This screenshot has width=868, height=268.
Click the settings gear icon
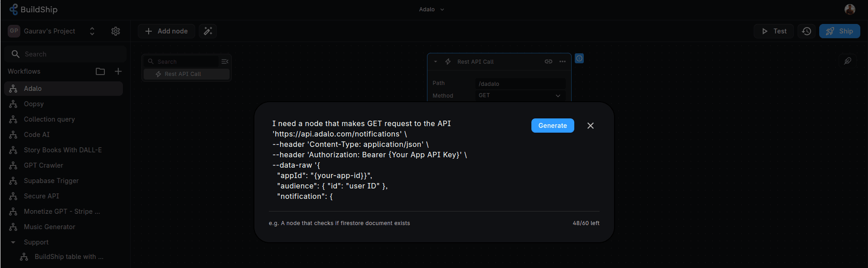click(116, 31)
